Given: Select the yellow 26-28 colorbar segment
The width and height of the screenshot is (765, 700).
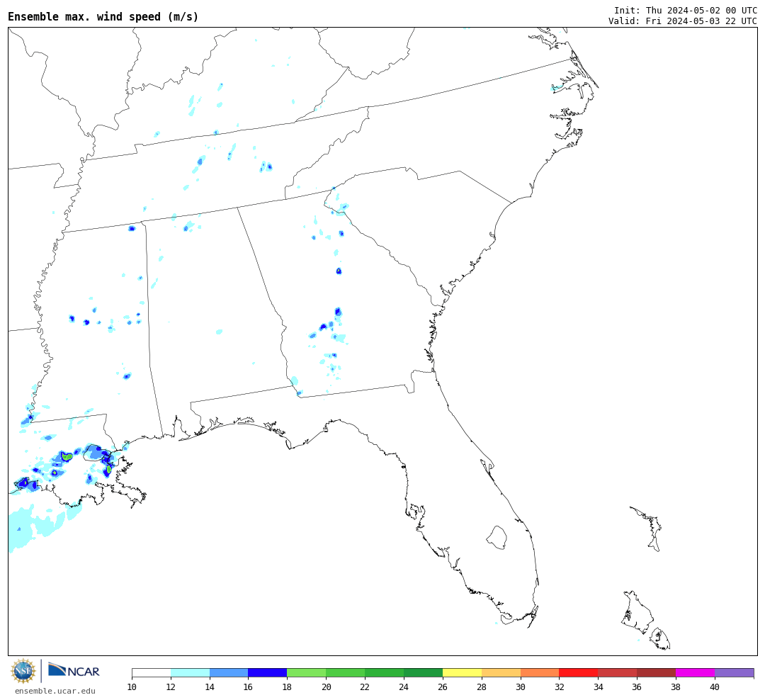Looking at the screenshot, I should pyautogui.click(x=462, y=672).
